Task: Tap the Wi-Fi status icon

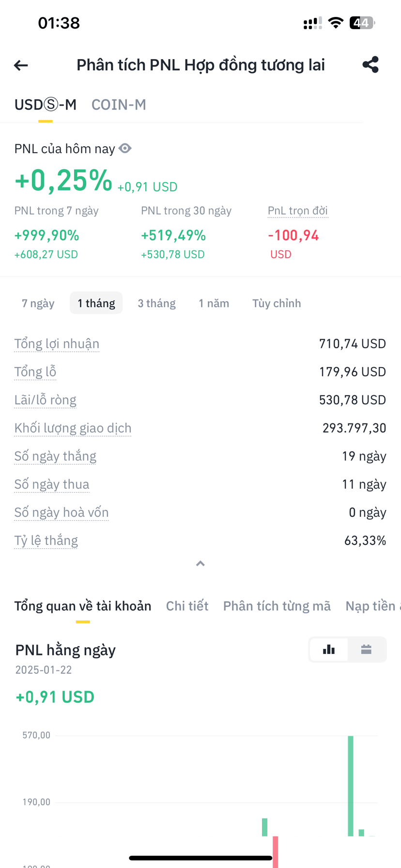Action: coord(336,23)
